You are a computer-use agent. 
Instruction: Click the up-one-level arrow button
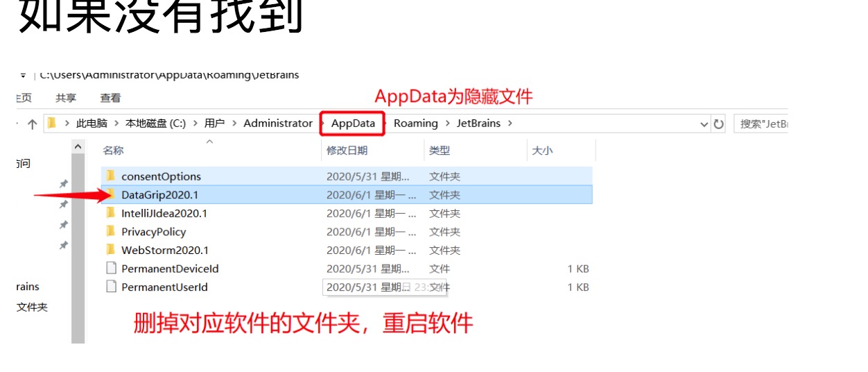click(x=32, y=124)
